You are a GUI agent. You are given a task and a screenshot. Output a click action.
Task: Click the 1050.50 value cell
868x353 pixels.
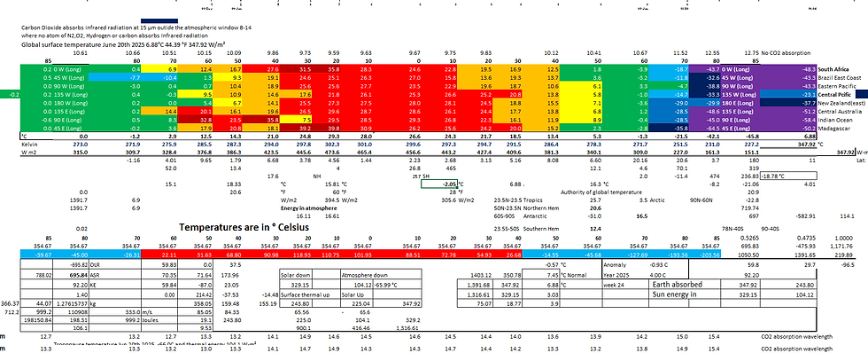(751, 255)
